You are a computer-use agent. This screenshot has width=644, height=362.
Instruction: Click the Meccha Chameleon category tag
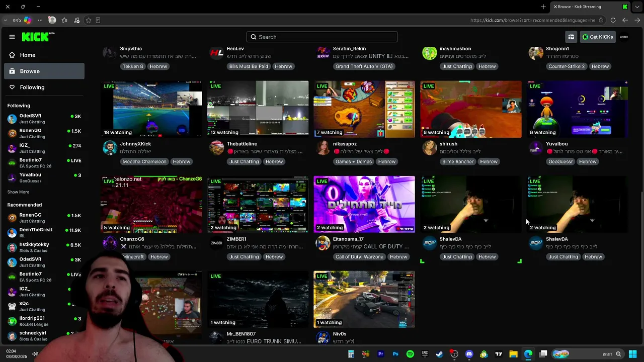click(144, 161)
